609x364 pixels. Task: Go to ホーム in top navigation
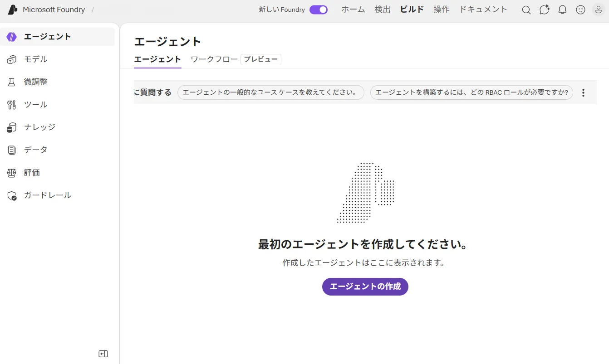(x=353, y=10)
